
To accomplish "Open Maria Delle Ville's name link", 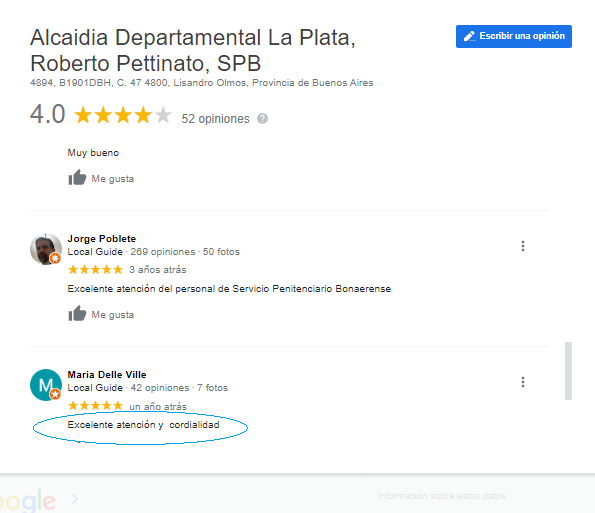I will pyautogui.click(x=107, y=375).
